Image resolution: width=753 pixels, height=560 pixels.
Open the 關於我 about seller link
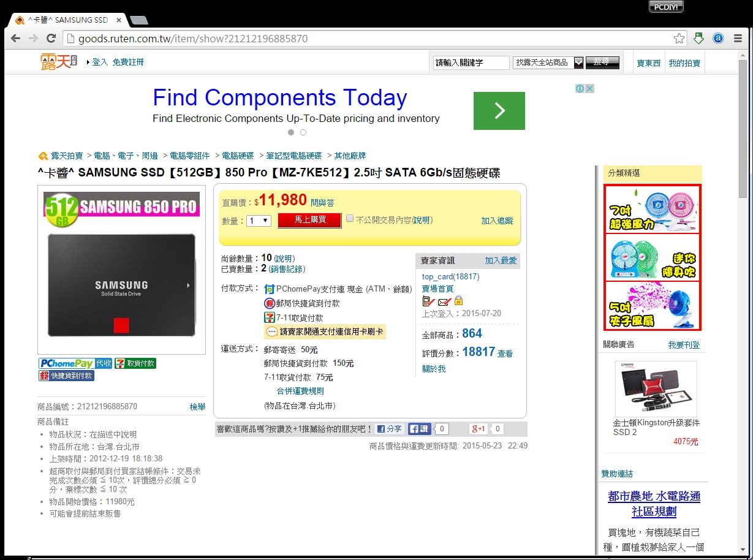pos(434,369)
